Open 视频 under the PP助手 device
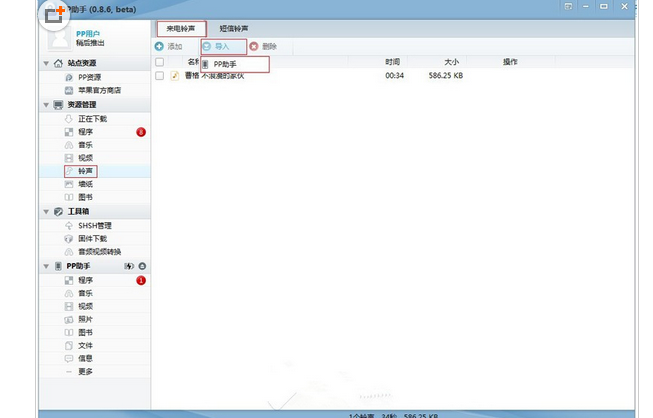The width and height of the screenshot is (653, 418). point(85,306)
